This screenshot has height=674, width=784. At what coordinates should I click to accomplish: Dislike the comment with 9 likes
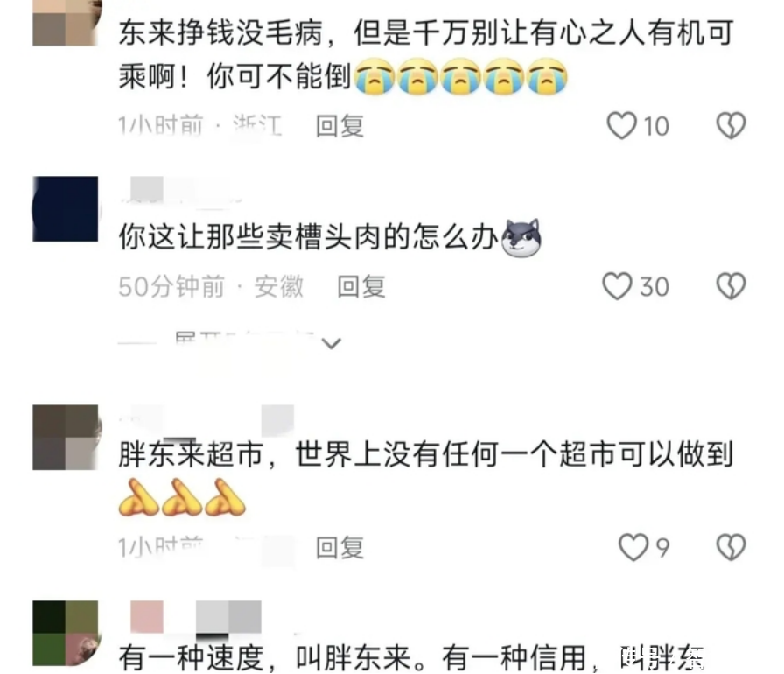pyautogui.click(x=731, y=547)
